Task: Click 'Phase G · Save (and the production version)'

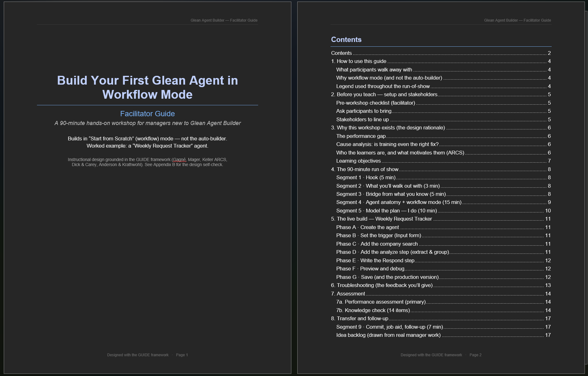Action: pos(443,277)
